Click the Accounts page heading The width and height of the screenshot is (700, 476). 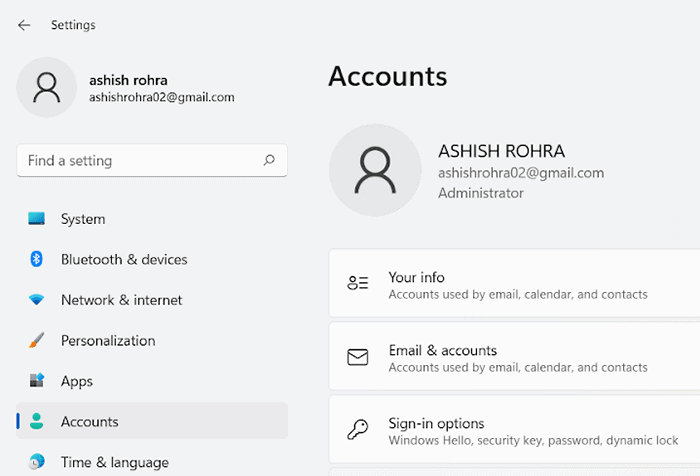click(388, 76)
